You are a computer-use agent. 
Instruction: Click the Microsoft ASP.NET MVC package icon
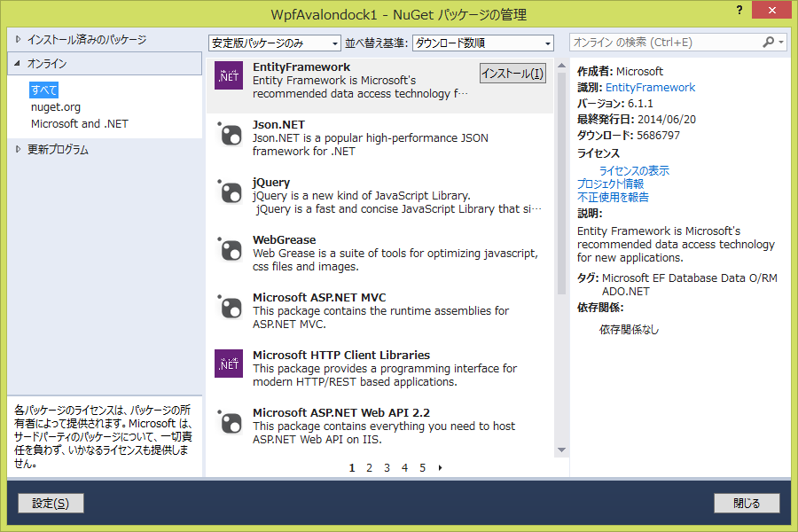click(230, 307)
